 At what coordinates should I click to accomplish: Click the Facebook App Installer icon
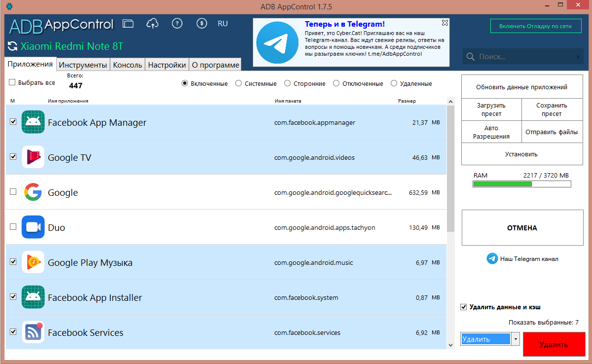coord(33,297)
